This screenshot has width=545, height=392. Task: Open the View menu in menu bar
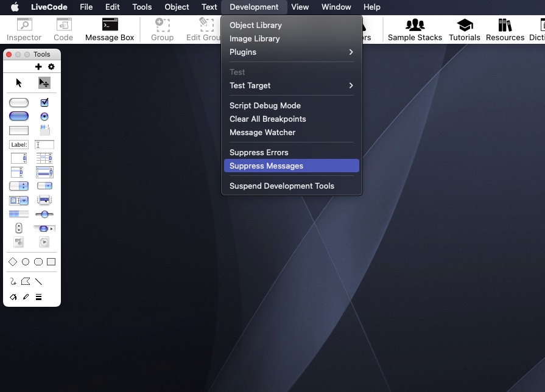(300, 7)
